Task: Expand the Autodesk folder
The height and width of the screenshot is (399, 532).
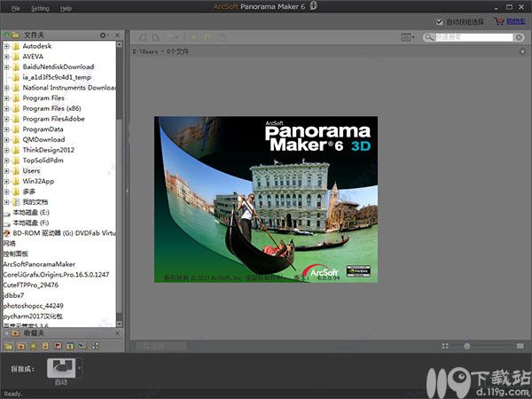Action: (x=6, y=46)
